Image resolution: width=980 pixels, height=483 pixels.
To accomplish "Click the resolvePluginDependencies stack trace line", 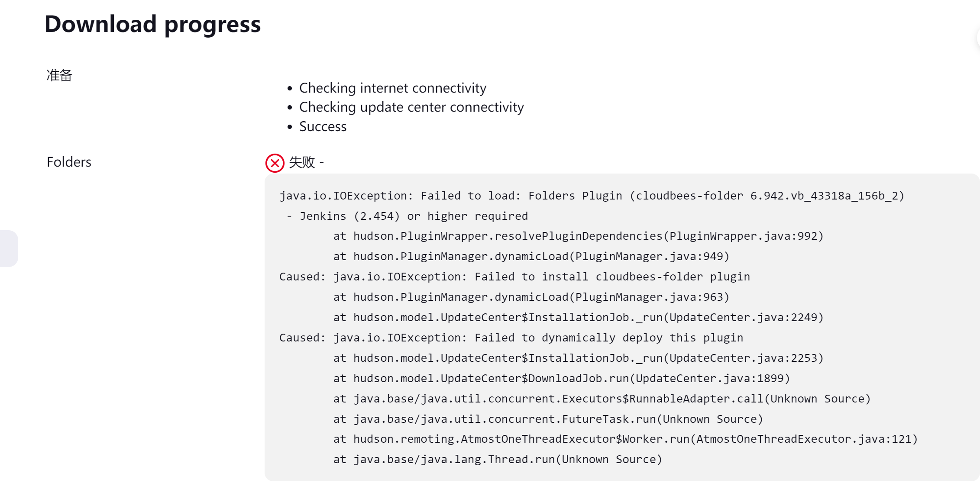I will tap(578, 236).
